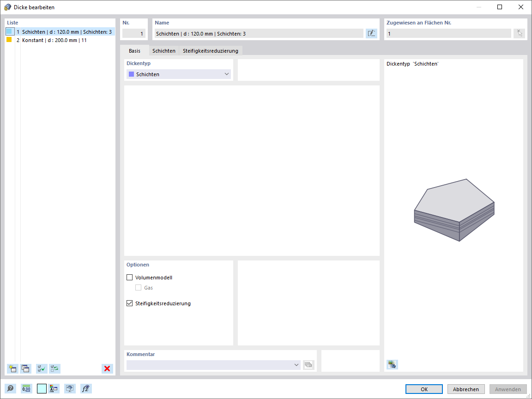Open comment library icon beside Kommentar field
This screenshot has width=532, height=399.
coord(308,365)
